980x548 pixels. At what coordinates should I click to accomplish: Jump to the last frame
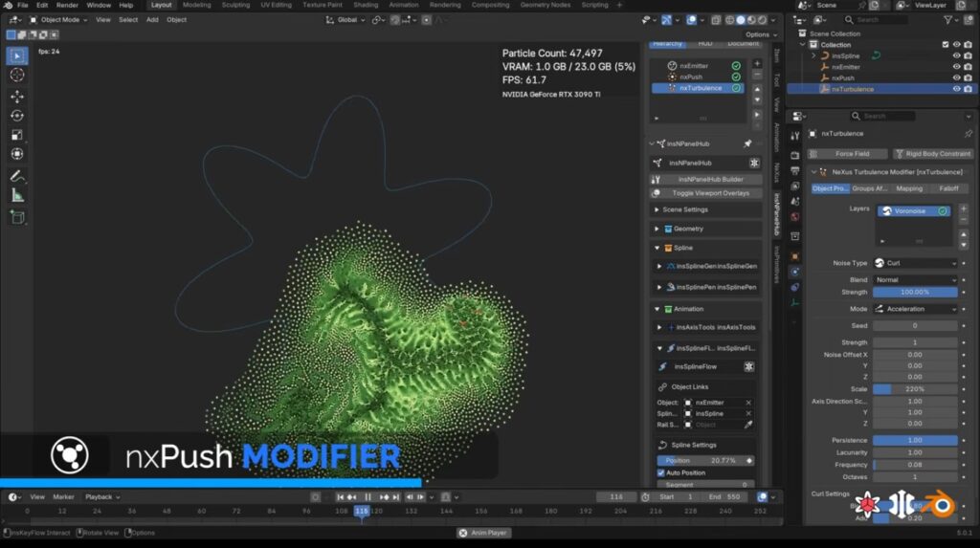coord(395,497)
